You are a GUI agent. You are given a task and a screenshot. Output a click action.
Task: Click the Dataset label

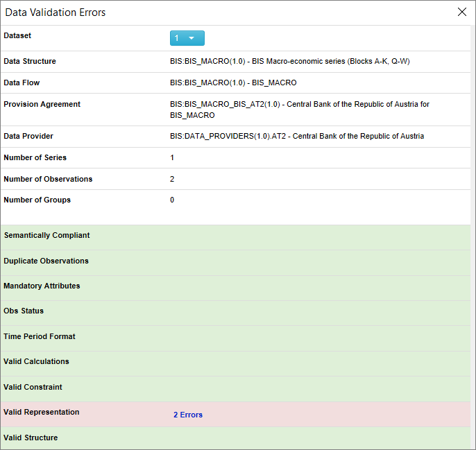coord(17,35)
